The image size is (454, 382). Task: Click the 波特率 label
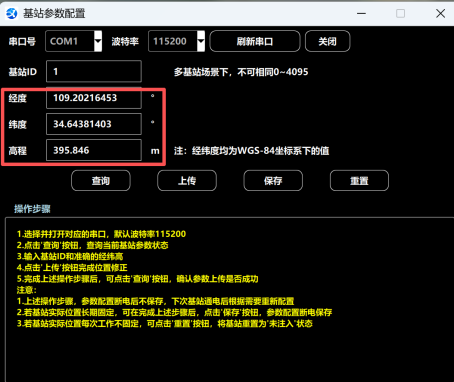pyautogui.click(x=125, y=41)
